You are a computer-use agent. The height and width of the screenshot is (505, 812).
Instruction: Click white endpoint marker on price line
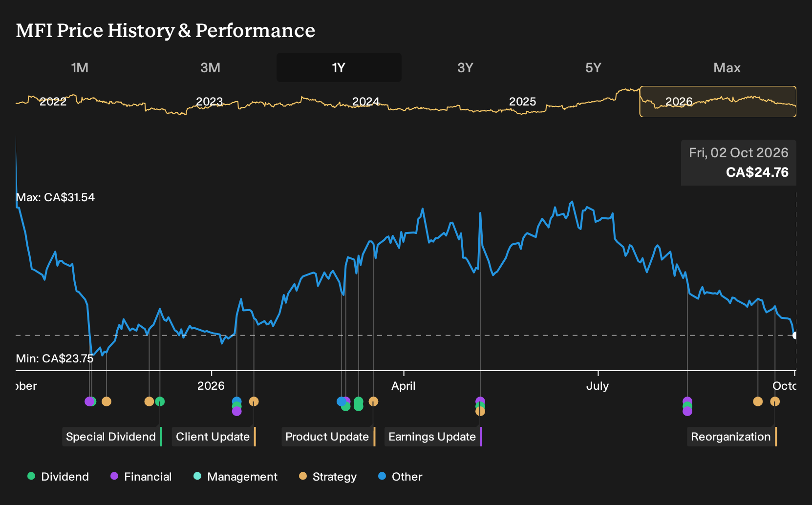point(795,336)
